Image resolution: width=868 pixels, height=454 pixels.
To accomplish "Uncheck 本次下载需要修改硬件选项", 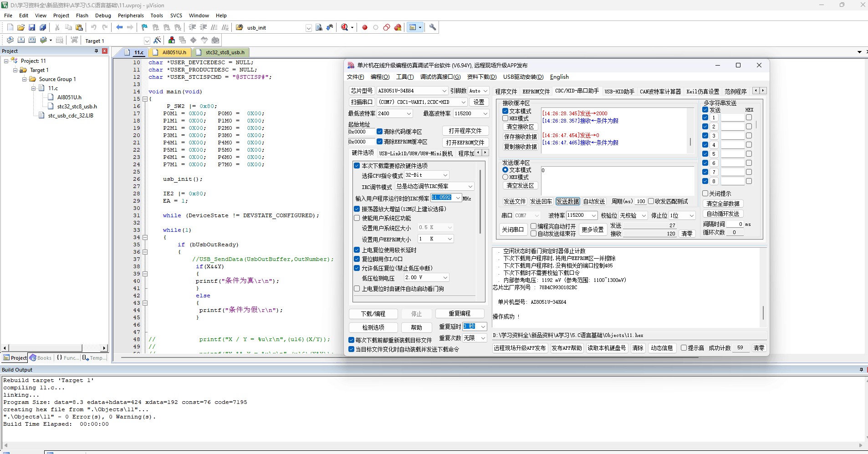I will pyautogui.click(x=357, y=166).
